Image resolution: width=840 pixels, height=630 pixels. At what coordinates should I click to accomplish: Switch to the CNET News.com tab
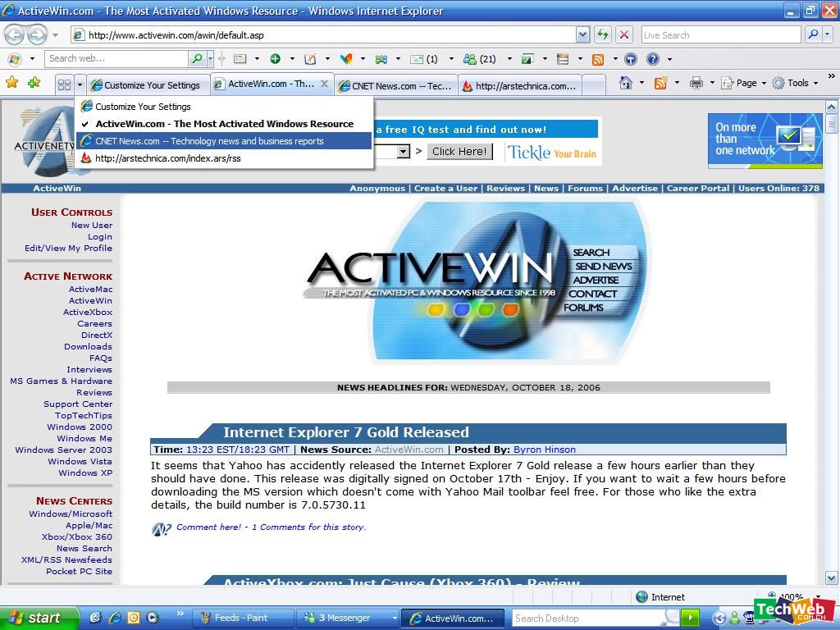point(396,85)
